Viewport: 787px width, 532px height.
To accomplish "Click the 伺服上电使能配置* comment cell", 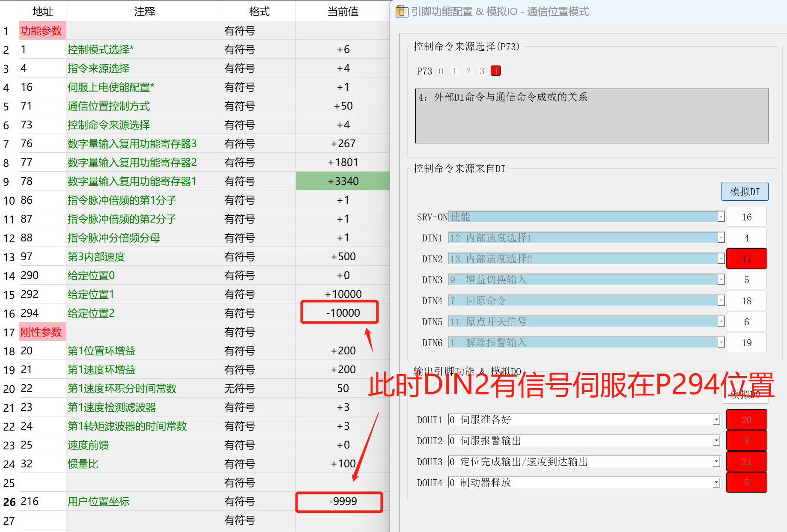I will pyautogui.click(x=144, y=87).
